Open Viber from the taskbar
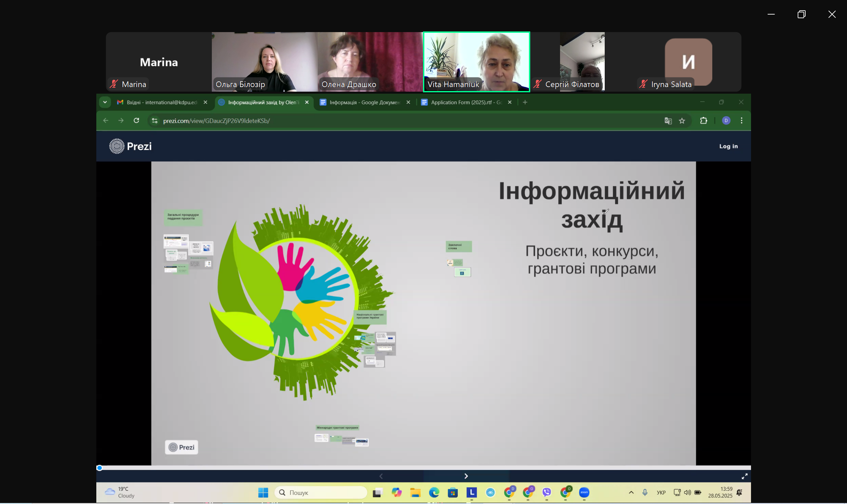This screenshot has height=504, width=847. 546,492
